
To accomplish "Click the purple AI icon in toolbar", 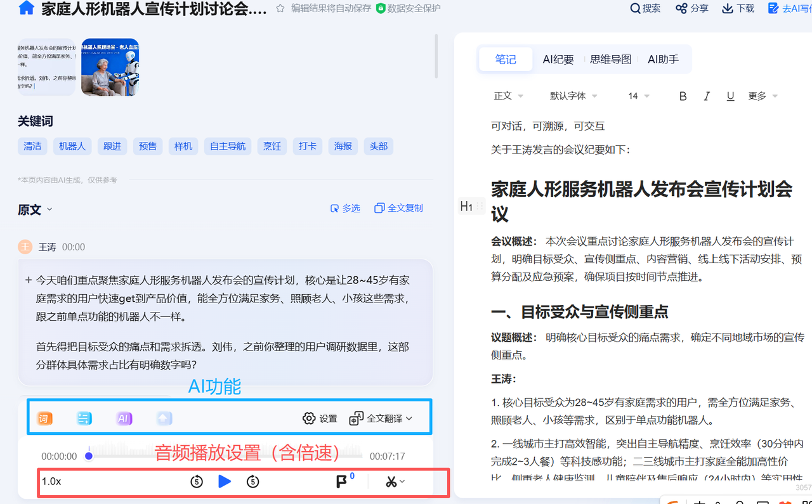I will tap(124, 418).
